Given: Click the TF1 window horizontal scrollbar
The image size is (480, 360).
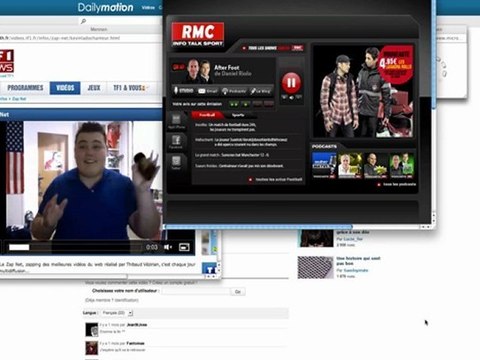Looking at the screenshot, I should pos(63,276).
